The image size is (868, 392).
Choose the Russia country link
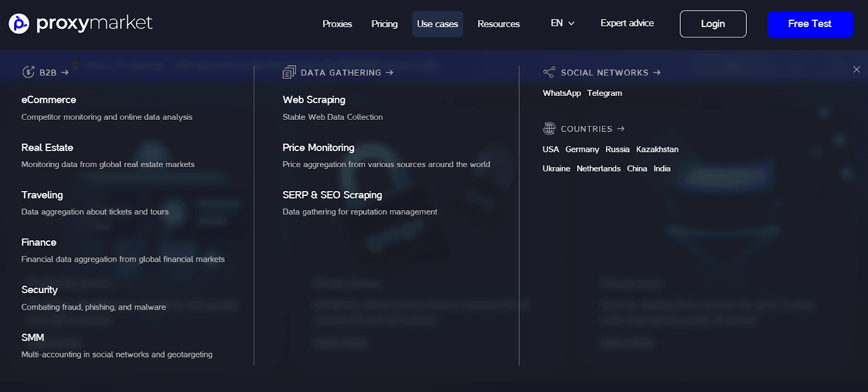[618, 149]
